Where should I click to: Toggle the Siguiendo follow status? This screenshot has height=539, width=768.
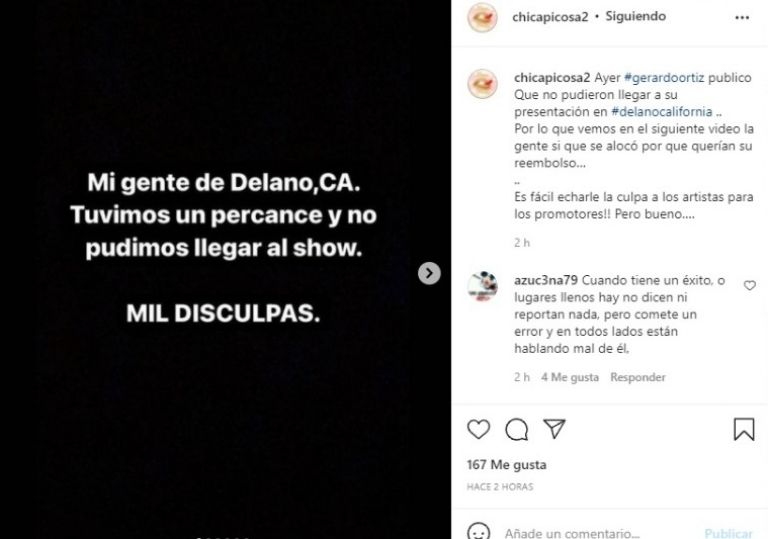[x=635, y=17]
